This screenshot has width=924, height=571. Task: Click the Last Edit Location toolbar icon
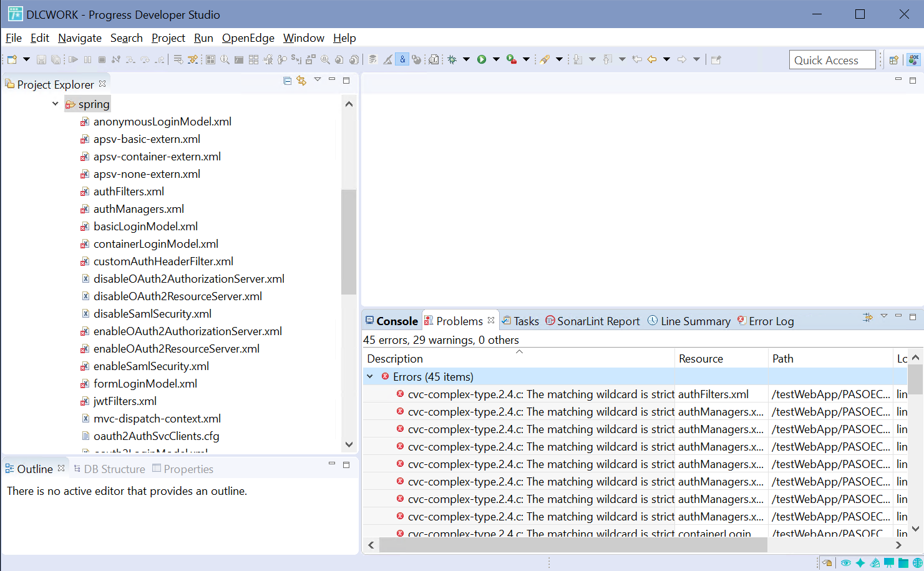coord(637,60)
